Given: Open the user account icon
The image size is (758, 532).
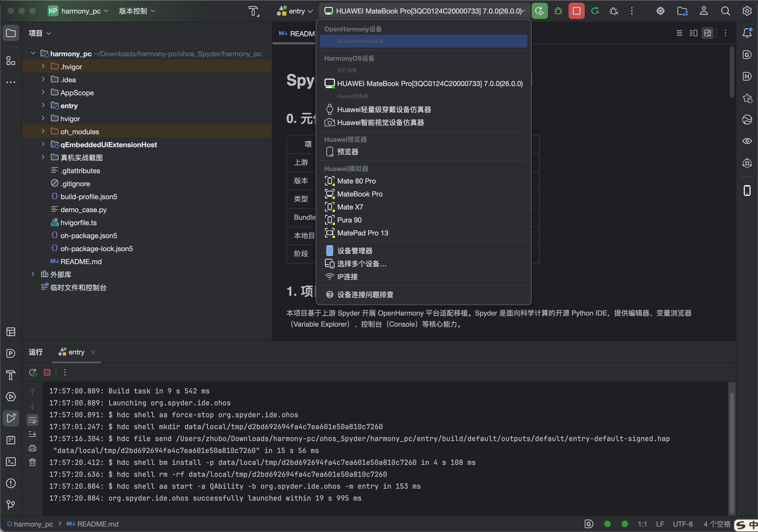Looking at the screenshot, I should tap(704, 11).
